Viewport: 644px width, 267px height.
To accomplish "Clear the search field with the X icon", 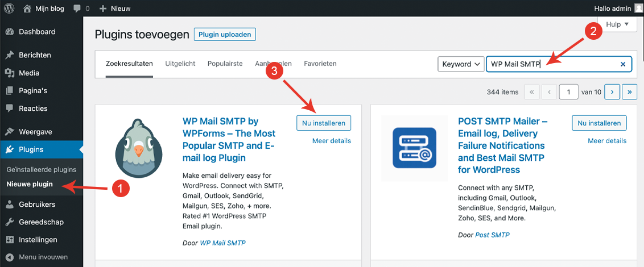I will 622,64.
